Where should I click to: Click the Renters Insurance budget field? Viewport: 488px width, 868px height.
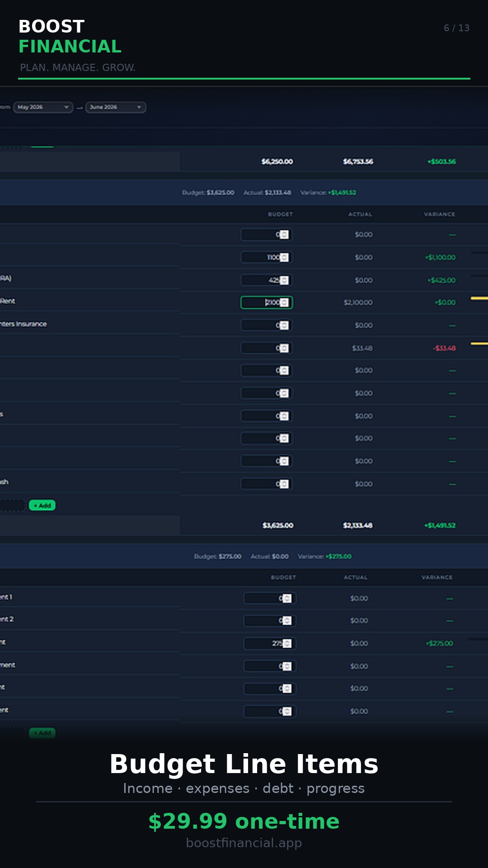point(267,325)
